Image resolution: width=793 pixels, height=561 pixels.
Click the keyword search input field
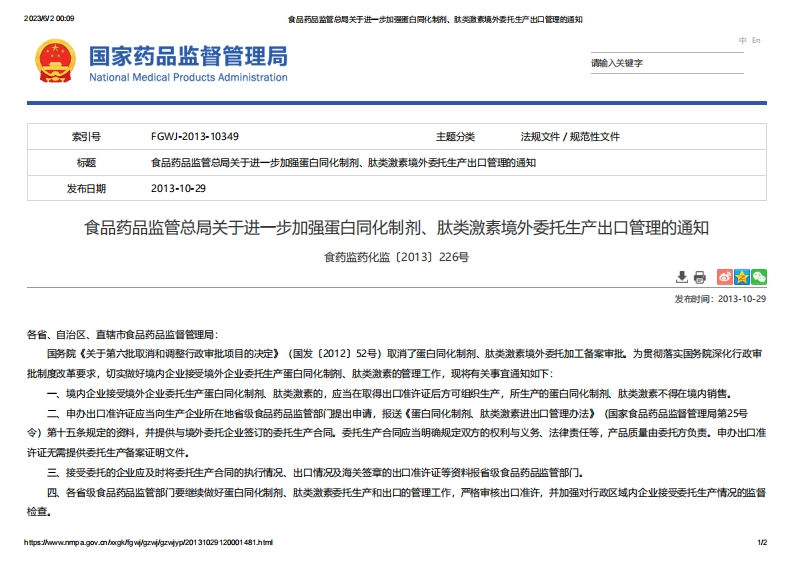(x=660, y=63)
